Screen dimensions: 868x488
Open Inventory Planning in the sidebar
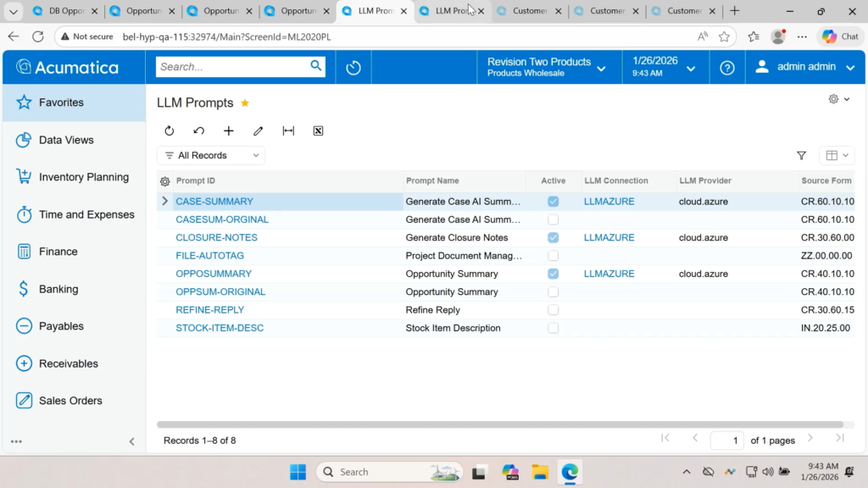pyautogui.click(x=83, y=177)
